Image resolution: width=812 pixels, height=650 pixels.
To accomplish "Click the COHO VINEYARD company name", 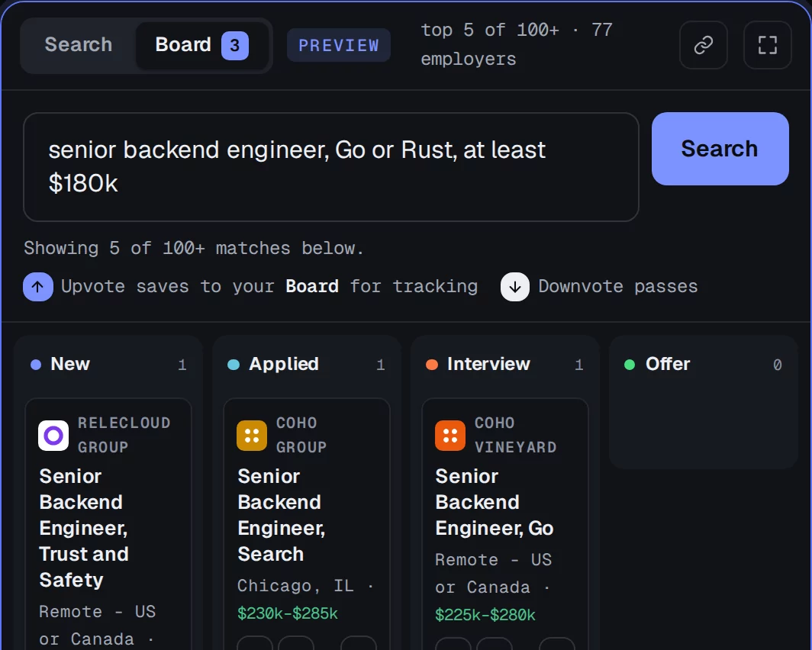I will (x=515, y=435).
